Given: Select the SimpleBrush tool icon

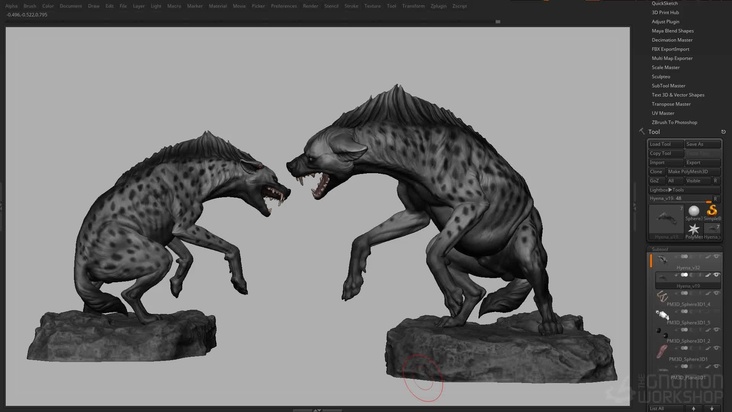Looking at the screenshot, I should click(712, 213).
